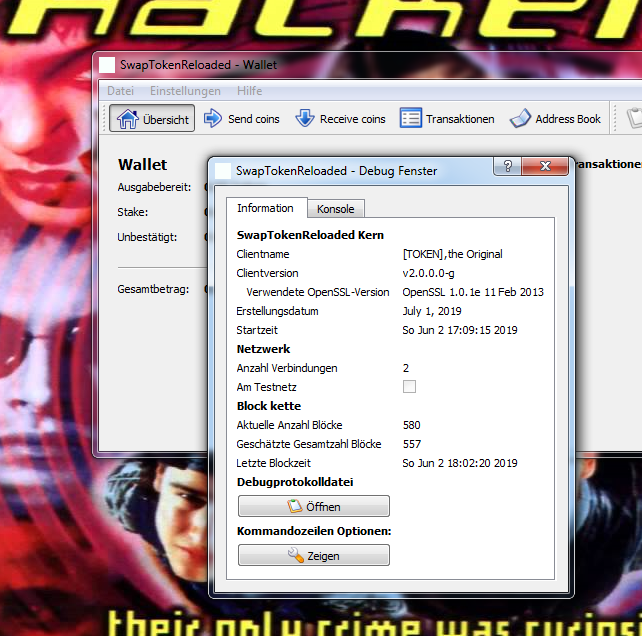642x637 pixels.
Task: Click the Debug Fenster title bar icon
Action: [223, 171]
